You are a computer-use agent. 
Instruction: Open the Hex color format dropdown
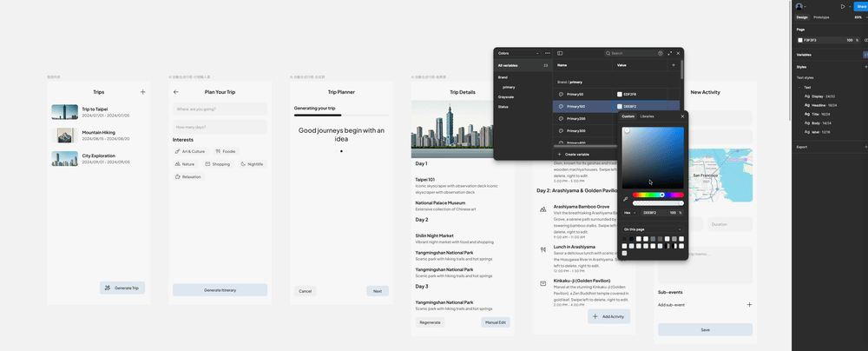coord(630,212)
